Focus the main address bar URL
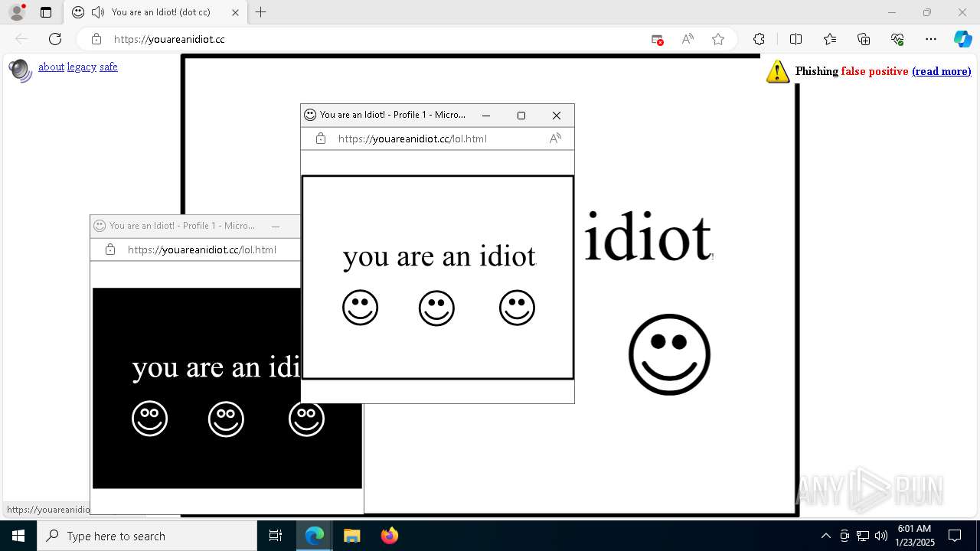This screenshot has height=551, width=980. tap(169, 39)
